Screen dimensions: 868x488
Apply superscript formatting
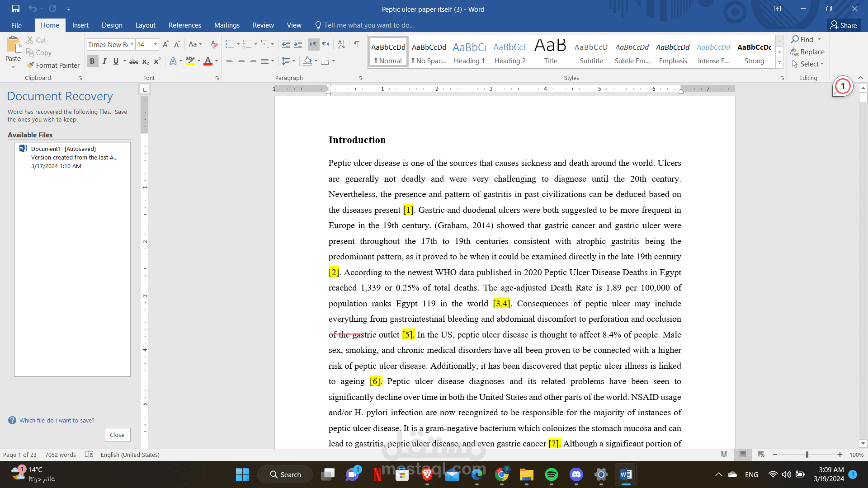[x=157, y=61]
